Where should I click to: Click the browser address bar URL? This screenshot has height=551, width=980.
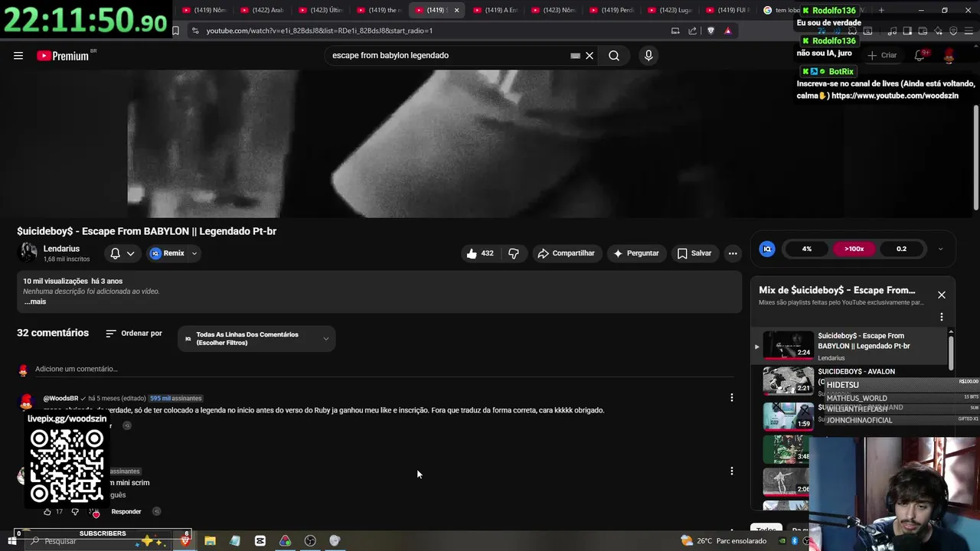click(x=319, y=31)
